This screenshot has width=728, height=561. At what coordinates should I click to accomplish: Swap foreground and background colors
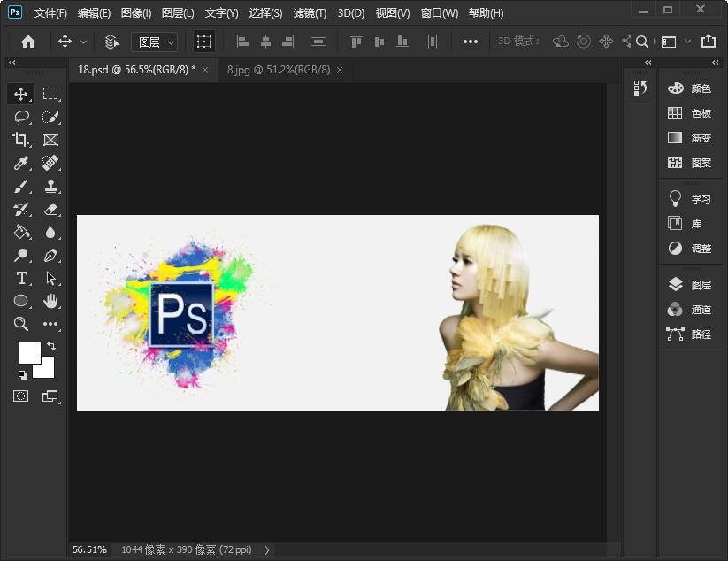click(x=51, y=345)
